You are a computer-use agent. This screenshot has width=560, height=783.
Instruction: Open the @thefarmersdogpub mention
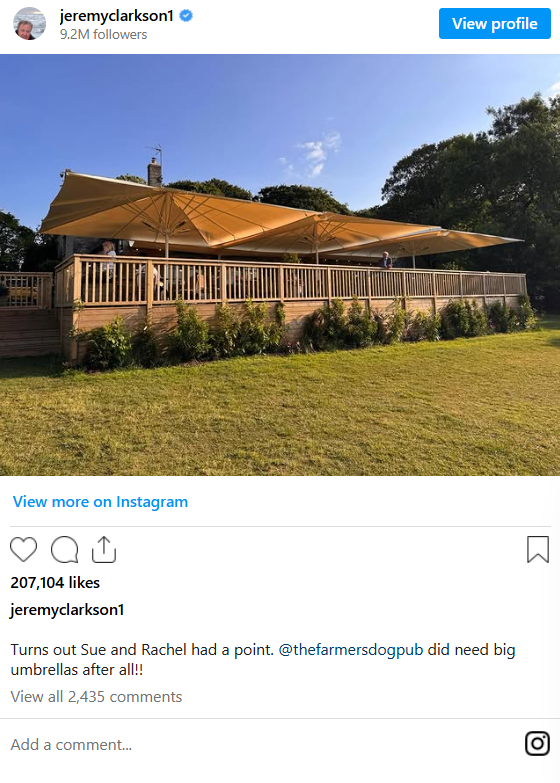pos(351,650)
